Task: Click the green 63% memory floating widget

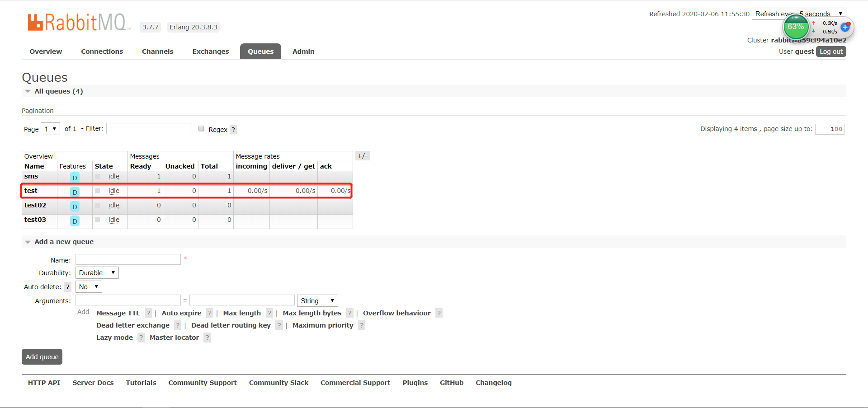Action: click(x=796, y=27)
